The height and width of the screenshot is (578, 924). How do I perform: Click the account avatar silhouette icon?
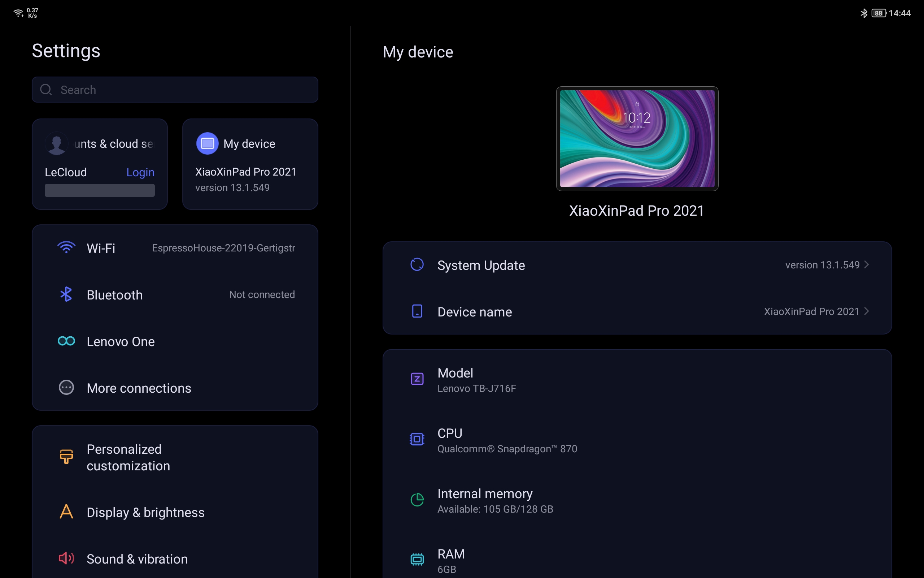(57, 143)
